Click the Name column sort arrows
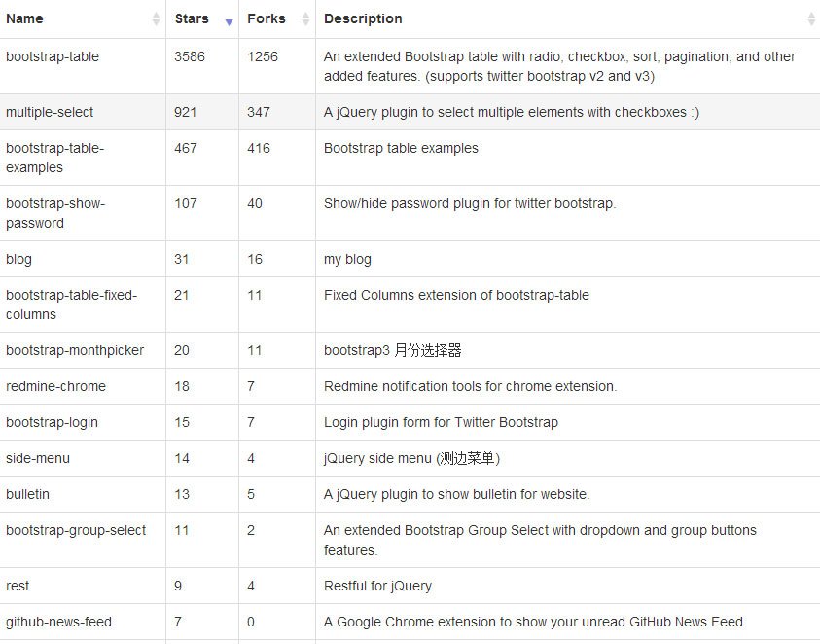820x644 pixels. (x=156, y=18)
